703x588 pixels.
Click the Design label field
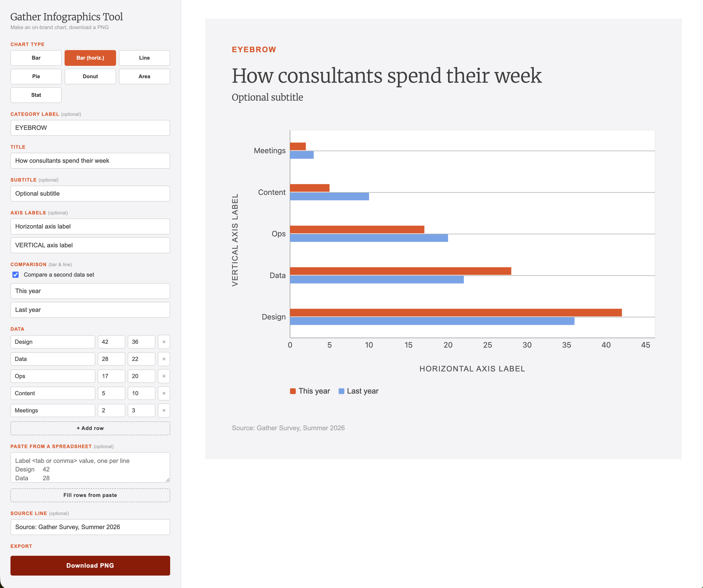[53, 342]
